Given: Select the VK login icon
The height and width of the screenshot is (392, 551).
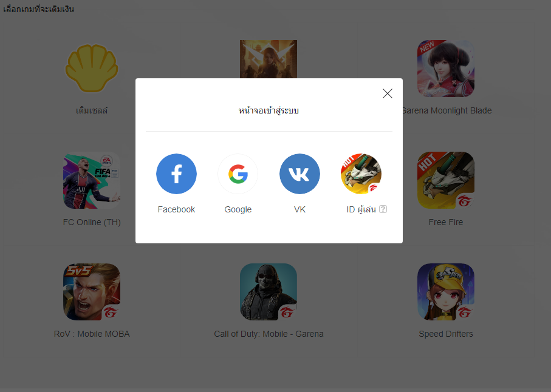Looking at the screenshot, I should pos(299,174).
